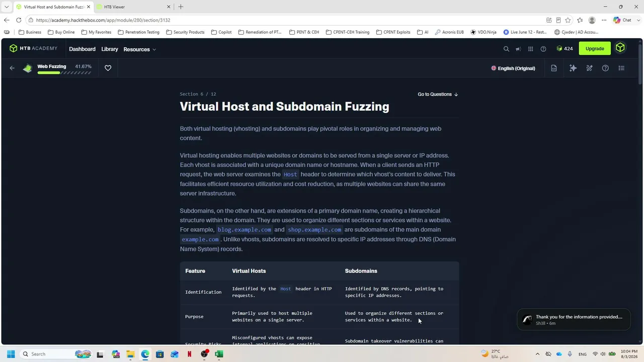The image size is (644, 362).
Task: Add page to favorites with star icon
Action: pos(568,20)
